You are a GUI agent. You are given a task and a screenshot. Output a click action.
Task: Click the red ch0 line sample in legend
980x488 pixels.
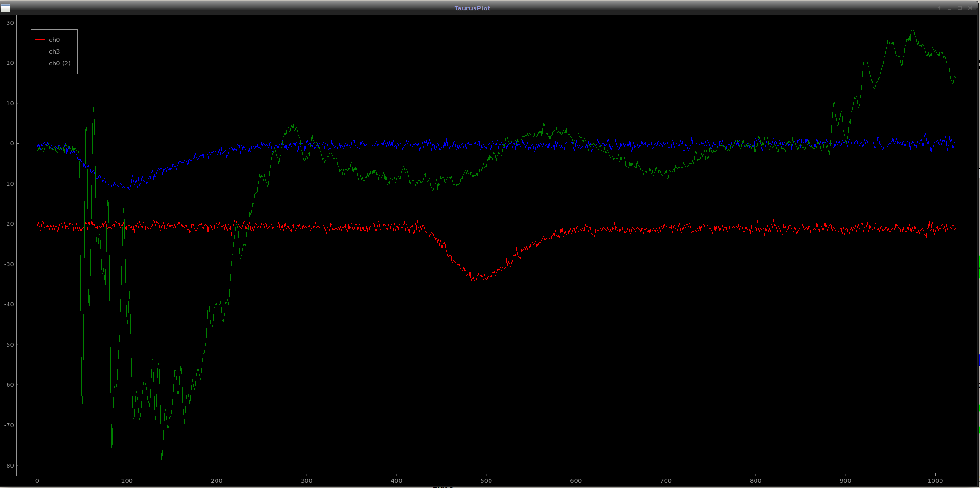40,40
